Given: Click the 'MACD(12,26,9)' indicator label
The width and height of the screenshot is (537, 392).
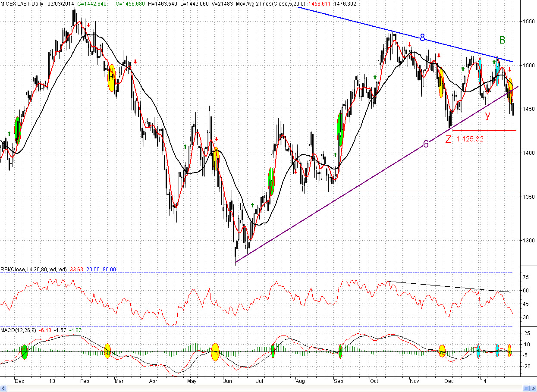Looking at the screenshot, I should (19, 330).
